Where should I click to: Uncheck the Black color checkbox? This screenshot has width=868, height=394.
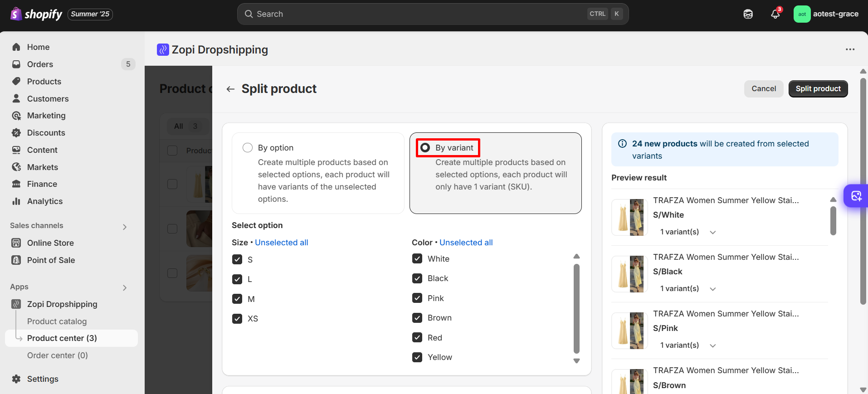417,278
